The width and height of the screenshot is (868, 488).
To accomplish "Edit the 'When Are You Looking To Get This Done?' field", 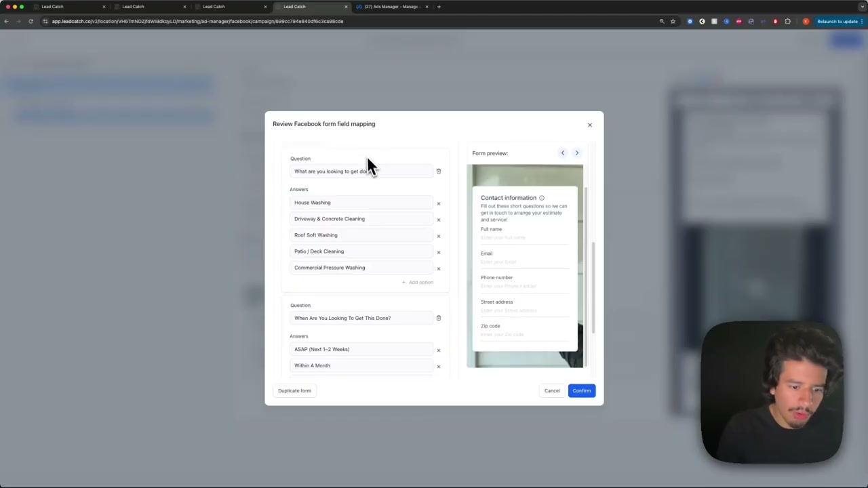I will (361, 318).
